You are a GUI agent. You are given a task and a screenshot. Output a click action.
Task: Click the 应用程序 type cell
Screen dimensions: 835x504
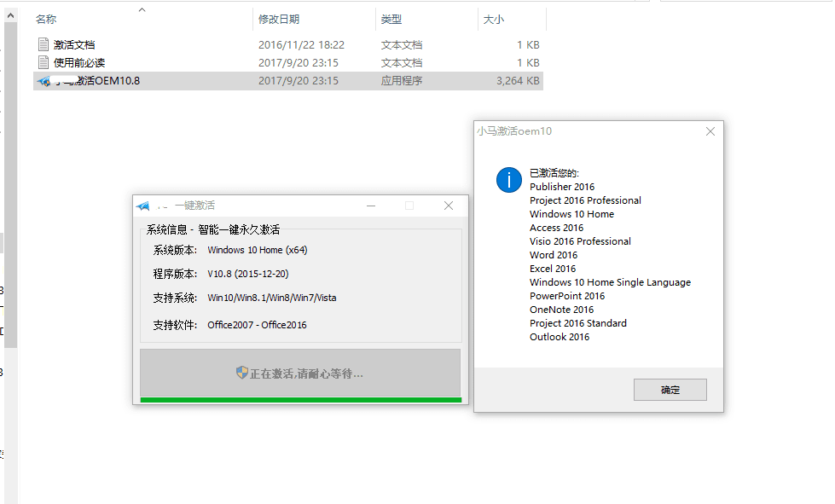click(402, 81)
